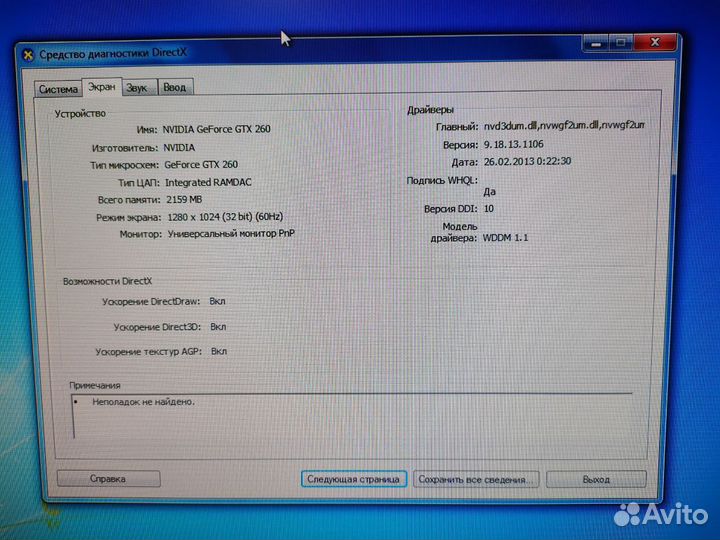Click driver version 9.18.13.1106
Image resolution: width=720 pixels, height=540 pixels.
[513, 144]
